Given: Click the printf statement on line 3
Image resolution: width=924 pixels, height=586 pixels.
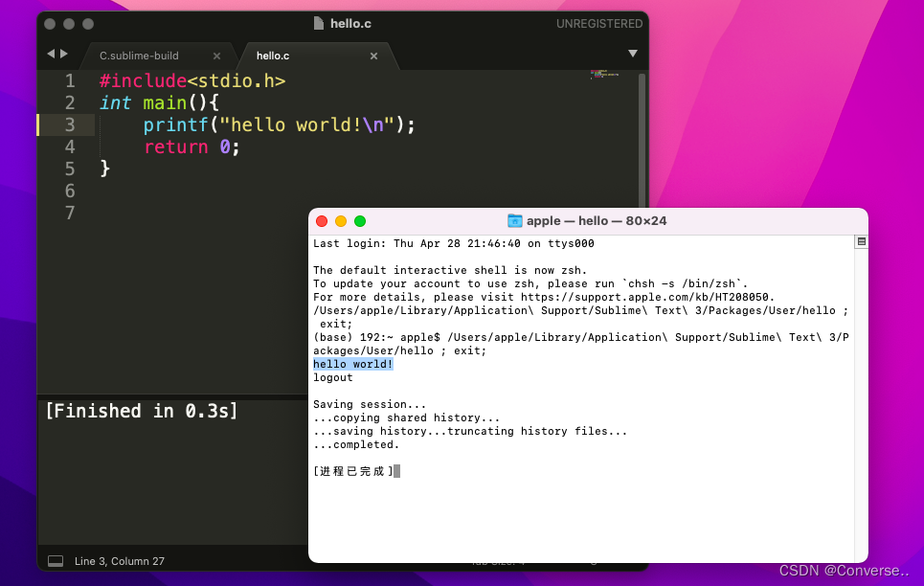Looking at the screenshot, I should (x=278, y=124).
